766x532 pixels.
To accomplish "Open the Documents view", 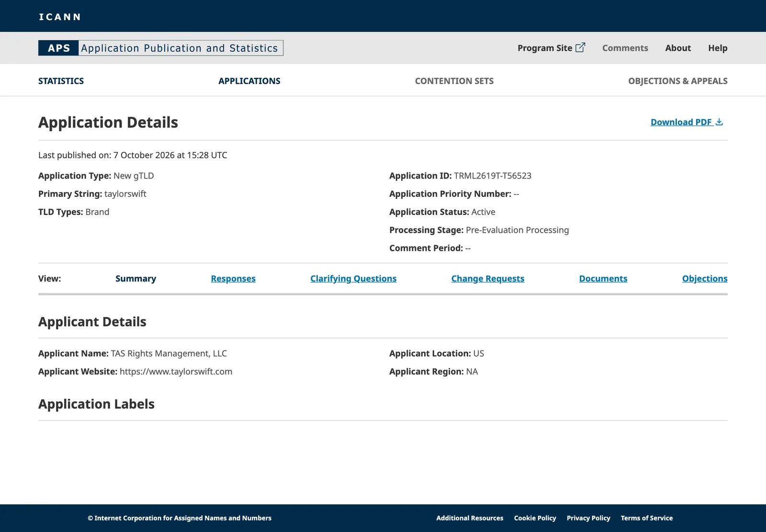I will point(603,279).
